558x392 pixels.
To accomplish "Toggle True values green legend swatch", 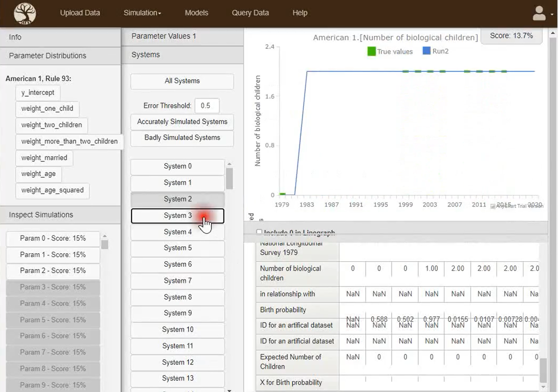I will coord(371,51).
